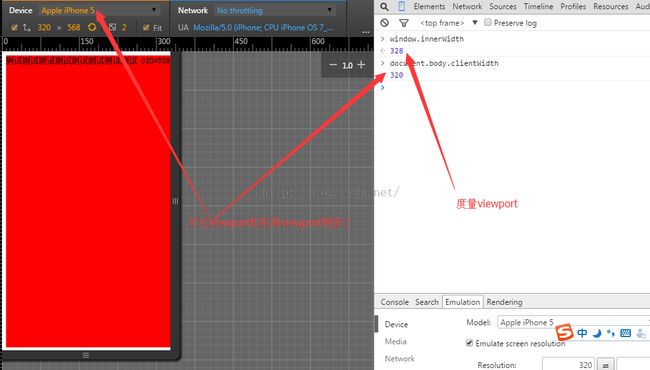Select Device section in Emulation sidebar
The width and height of the screenshot is (650, 370).
tap(396, 324)
